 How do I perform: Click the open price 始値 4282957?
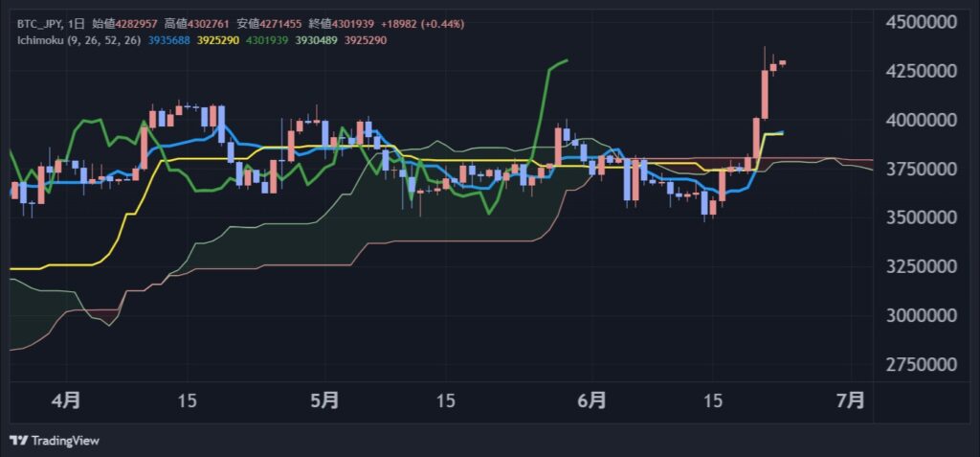tap(125, 24)
